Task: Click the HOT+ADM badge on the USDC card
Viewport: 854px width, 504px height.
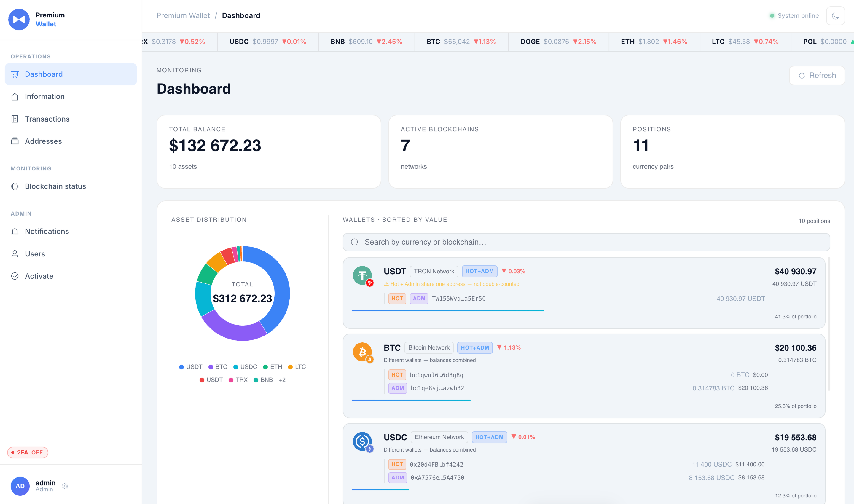Action: 489,437
